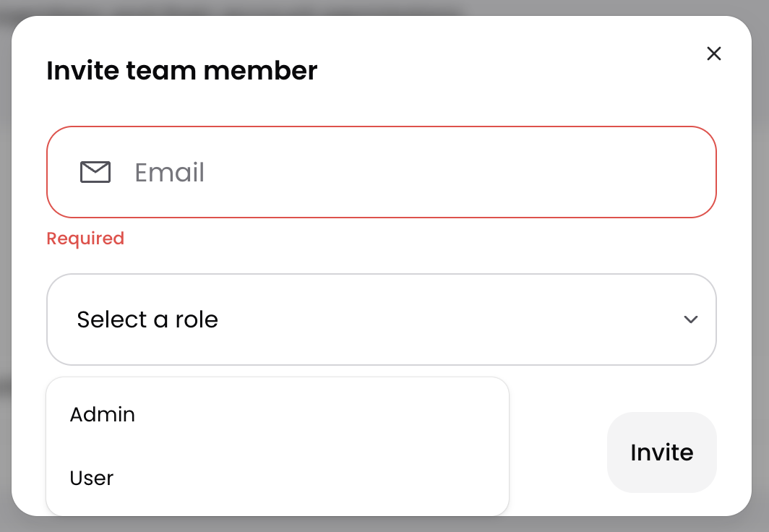Click the gray Email placeholder text
This screenshot has width=769, height=532.
pyautogui.click(x=170, y=172)
